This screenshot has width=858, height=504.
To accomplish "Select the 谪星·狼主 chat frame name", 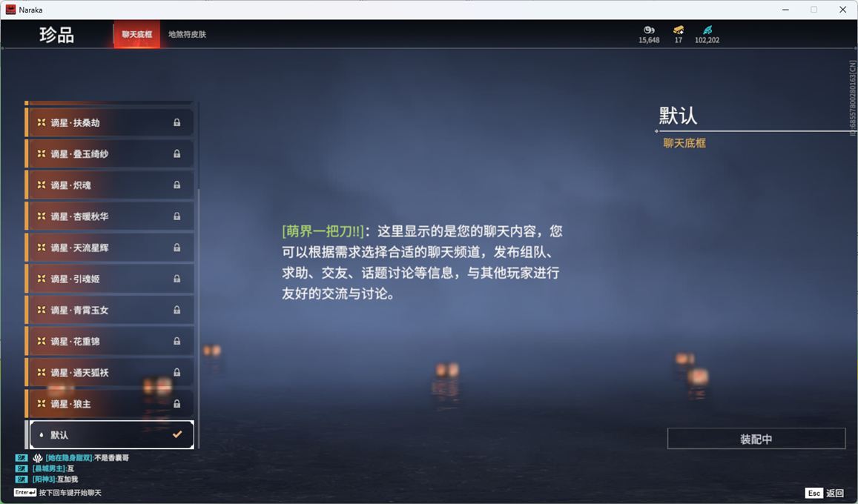I will [70, 403].
